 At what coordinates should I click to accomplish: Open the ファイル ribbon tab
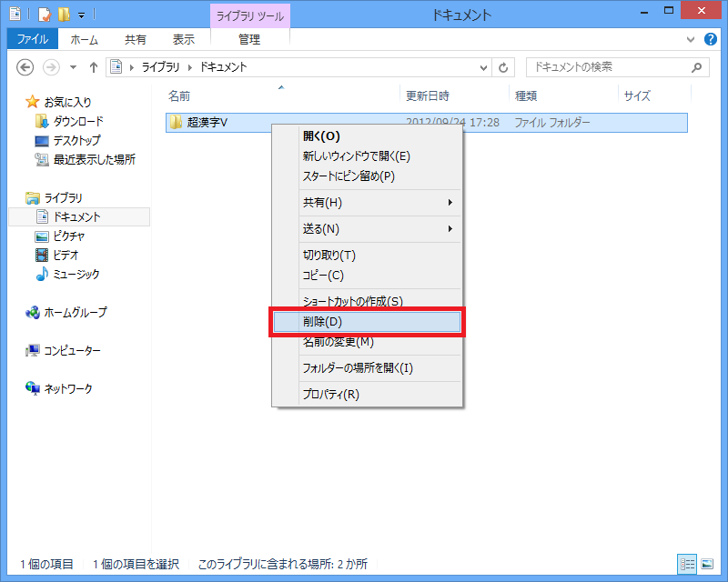(32, 39)
